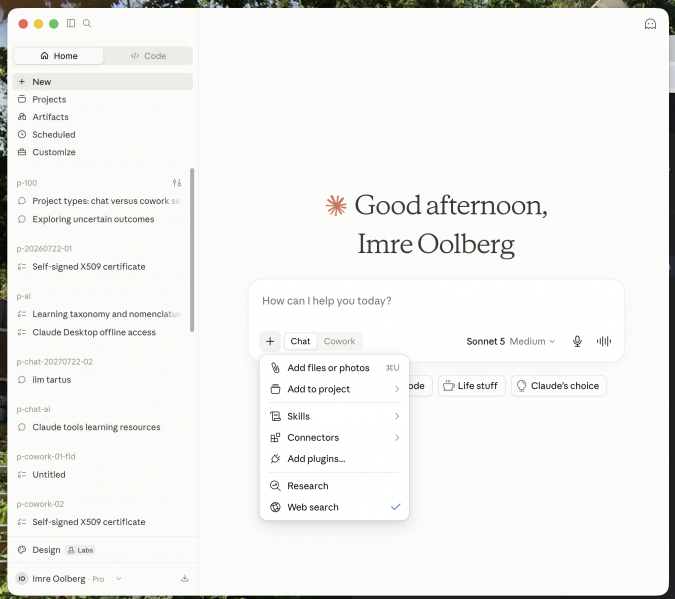Screen dimensions: 675x599
Task: Click the Claude's choice suggestion chip
Action: coord(559,386)
